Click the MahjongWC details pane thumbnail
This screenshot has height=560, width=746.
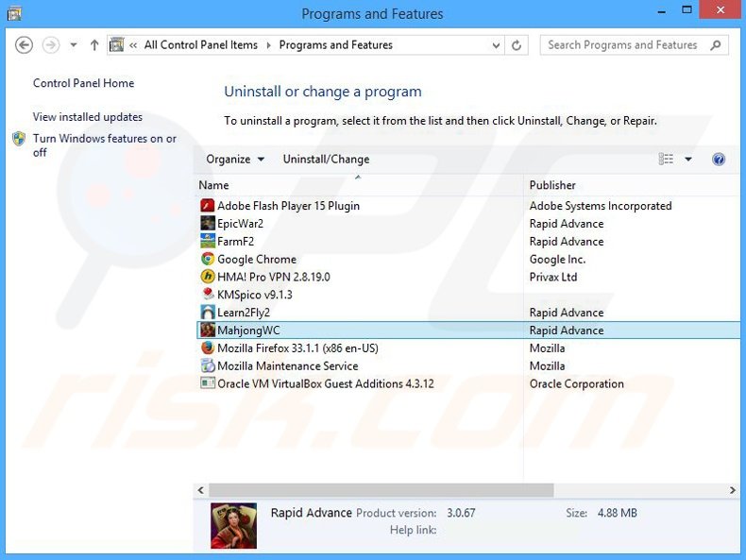pyautogui.click(x=233, y=526)
